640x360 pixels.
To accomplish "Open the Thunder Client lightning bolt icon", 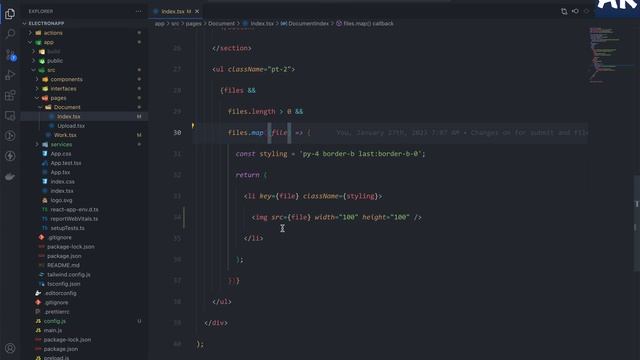I will point(10,156).
